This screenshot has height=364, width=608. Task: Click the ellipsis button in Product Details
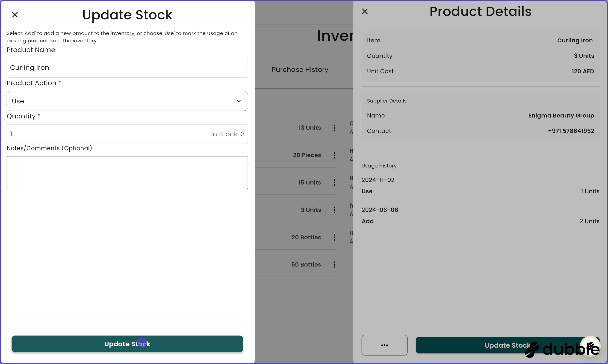pyautogui.click(x=384, y=345)
